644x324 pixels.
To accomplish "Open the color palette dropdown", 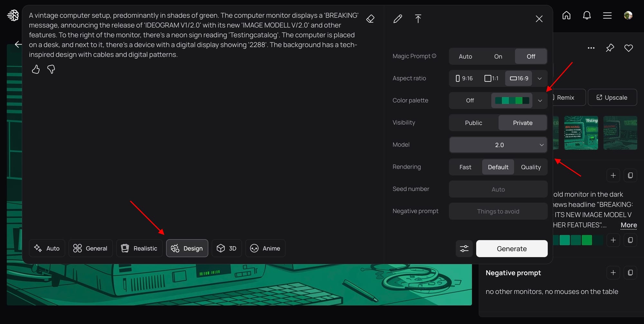I will click(540, 100).
